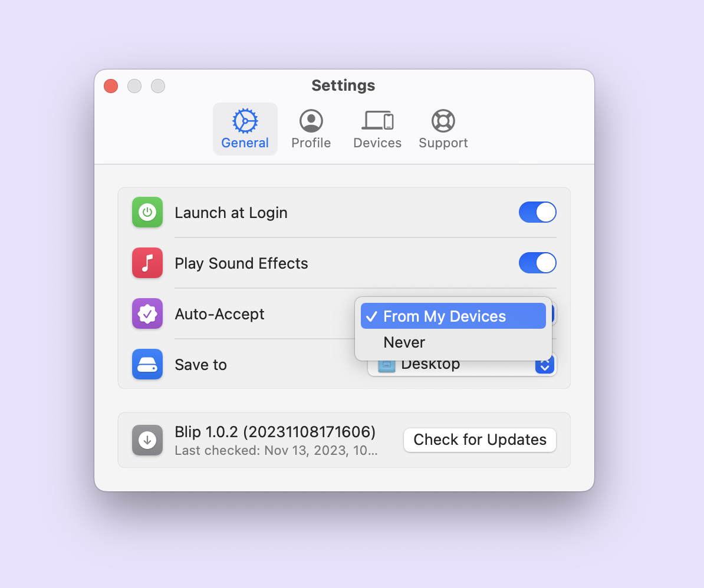Click the Save to dropdown chevron arrows

pyautogui.click(x=544, y=364)
